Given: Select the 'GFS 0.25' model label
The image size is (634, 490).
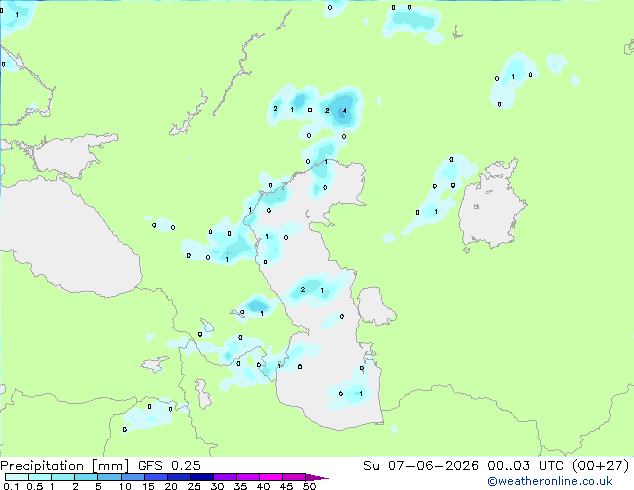Looking at the screenshot, I should click(169, 466).
